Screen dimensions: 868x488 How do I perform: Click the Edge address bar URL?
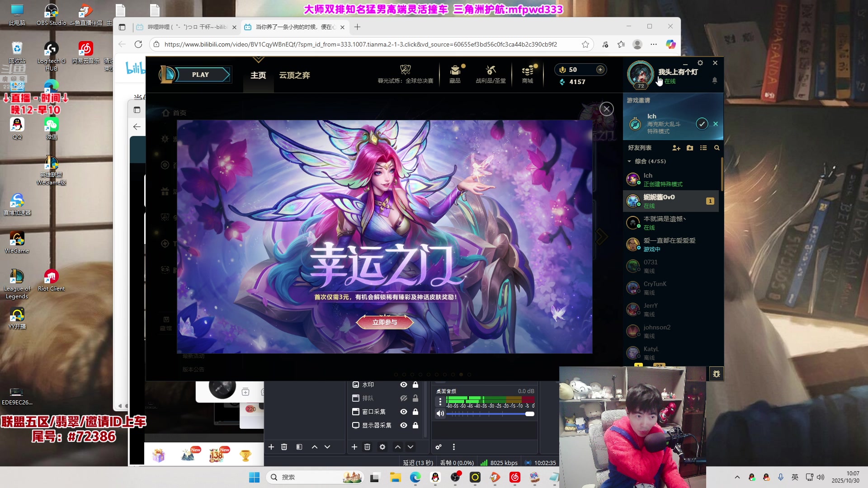coord(360,44)
